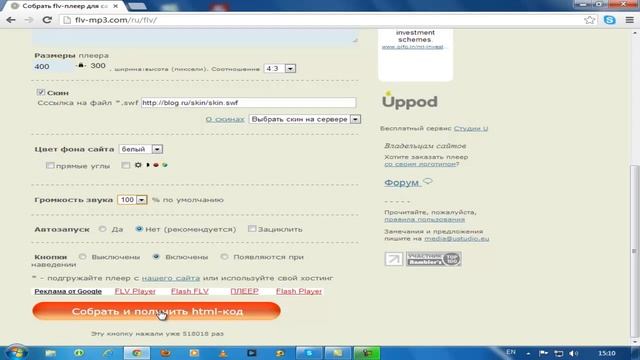Toggle the checkbox next to the gear icon
Image resolution: width=640 pixels, height=360 pixels.
pos(125,165)
